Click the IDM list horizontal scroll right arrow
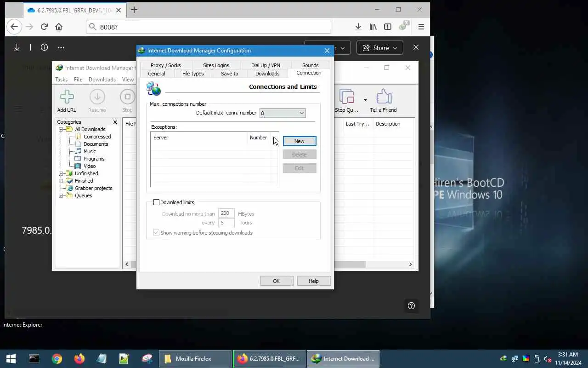Viewport: 588px width, 368px height. point(411,264)
